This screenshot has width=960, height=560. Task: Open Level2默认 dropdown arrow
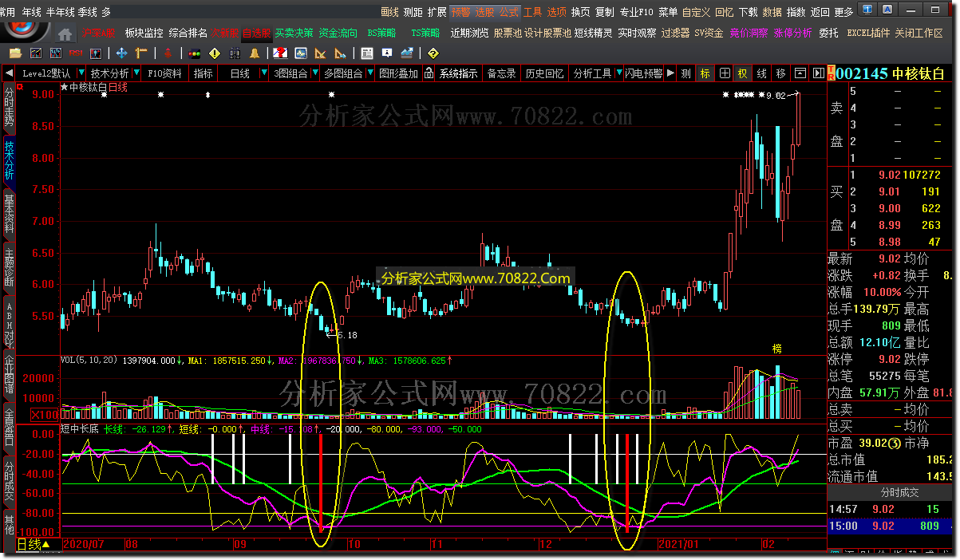pos(81,73)
